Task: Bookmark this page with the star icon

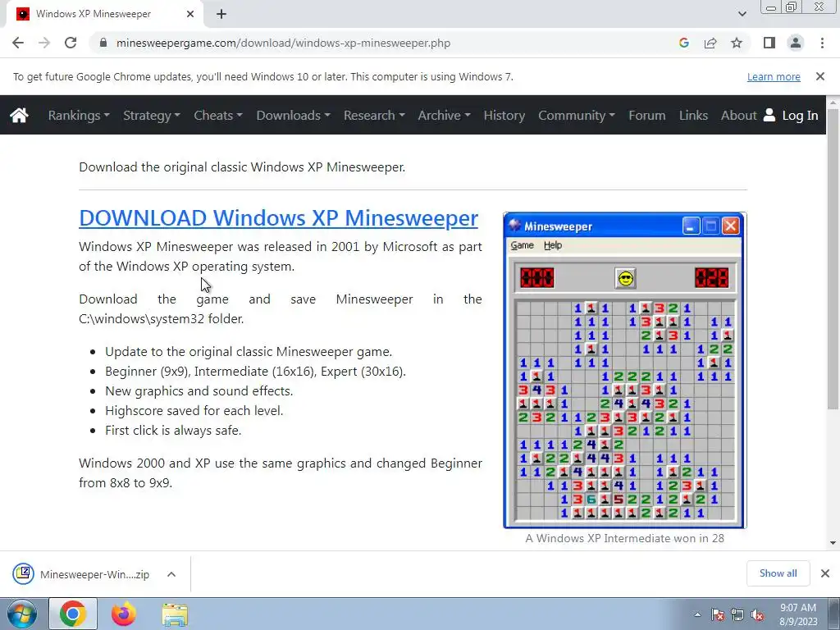Action: (737, 43)
